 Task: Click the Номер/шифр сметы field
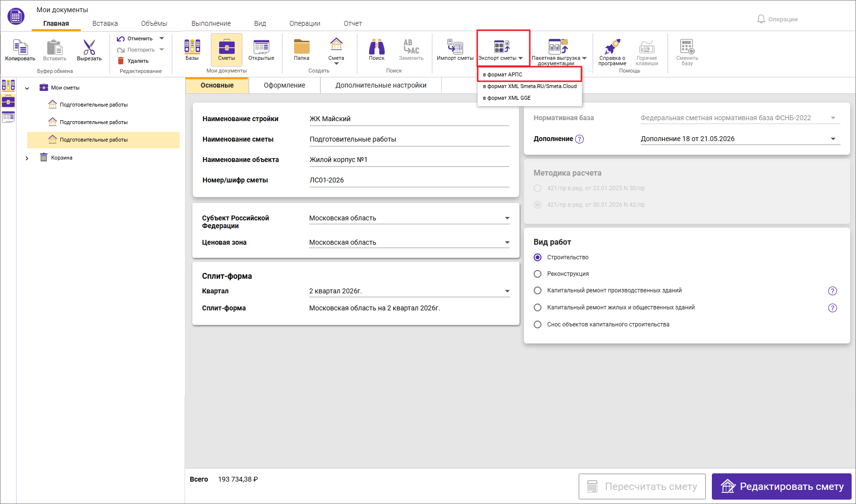click(x=409, y=180)
